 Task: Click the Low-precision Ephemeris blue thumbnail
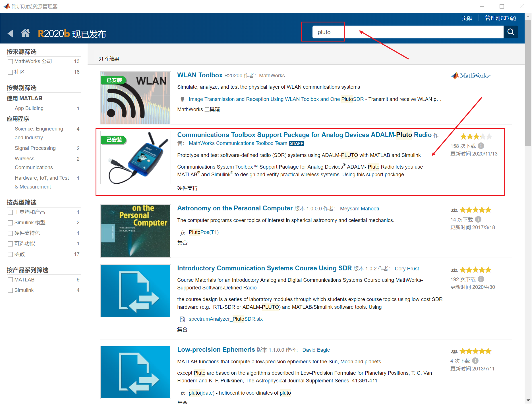(136, 372)
